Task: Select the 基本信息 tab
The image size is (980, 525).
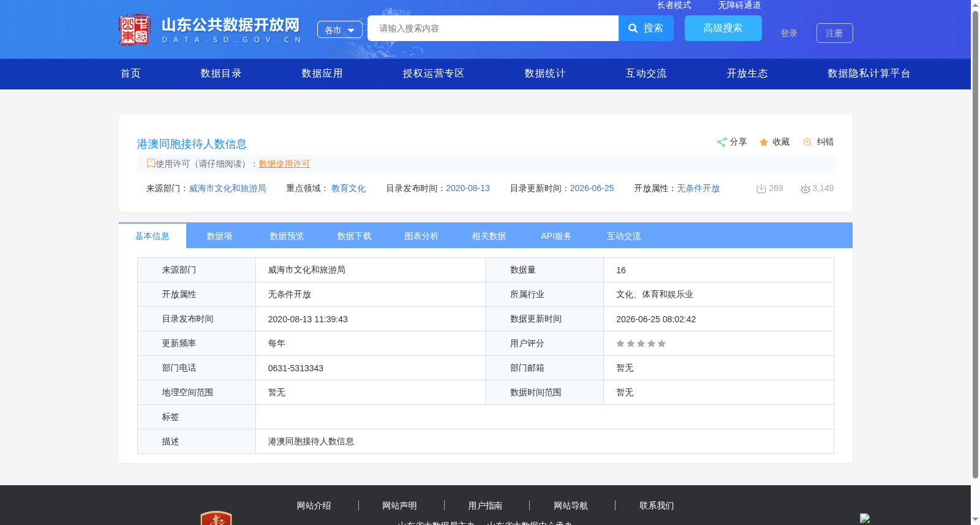Action: 153,236
